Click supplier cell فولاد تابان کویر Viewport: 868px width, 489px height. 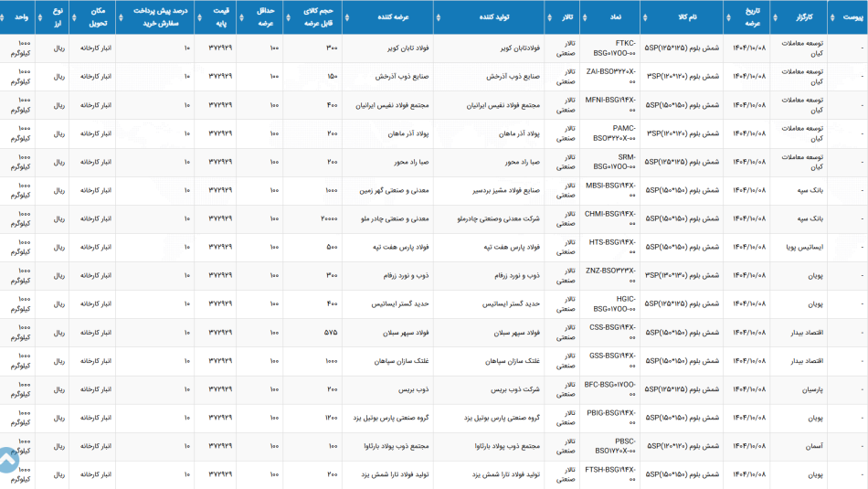point(408,48)
